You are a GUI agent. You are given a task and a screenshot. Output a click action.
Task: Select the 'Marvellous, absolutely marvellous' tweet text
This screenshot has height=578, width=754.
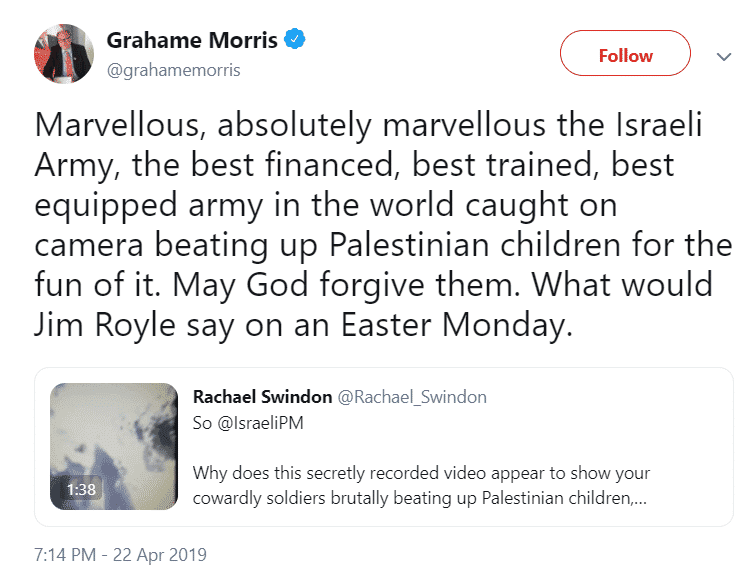pos(383,225)
